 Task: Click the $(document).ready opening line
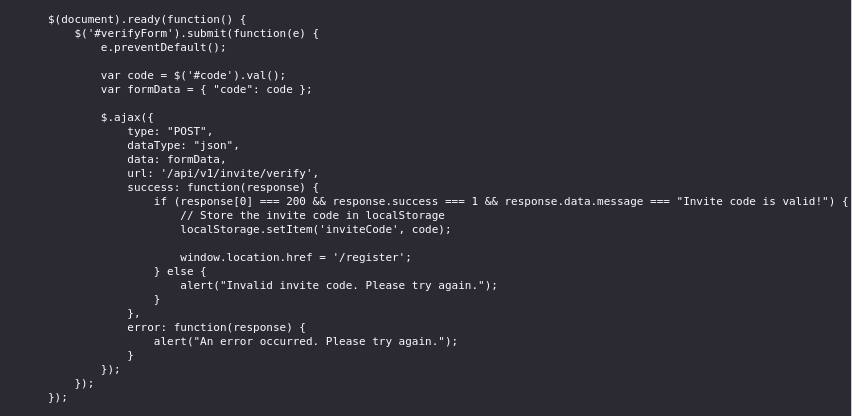(147, 20)
